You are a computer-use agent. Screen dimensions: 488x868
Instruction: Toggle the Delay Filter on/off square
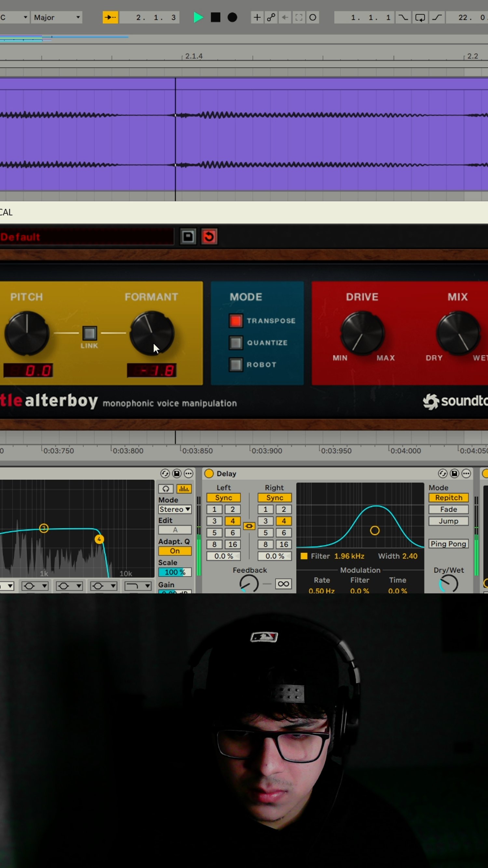304,556
